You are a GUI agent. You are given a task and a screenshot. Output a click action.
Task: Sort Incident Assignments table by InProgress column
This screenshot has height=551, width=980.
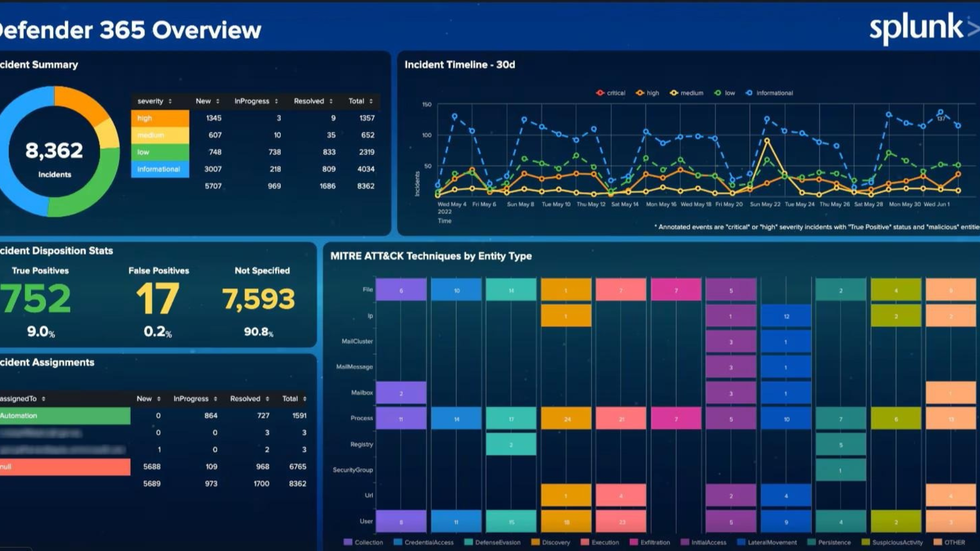click(x=195, y=398)
